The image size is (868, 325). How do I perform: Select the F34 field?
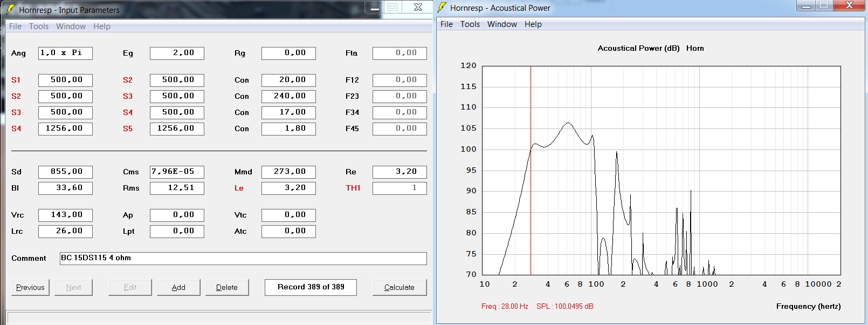coord(399,112)
